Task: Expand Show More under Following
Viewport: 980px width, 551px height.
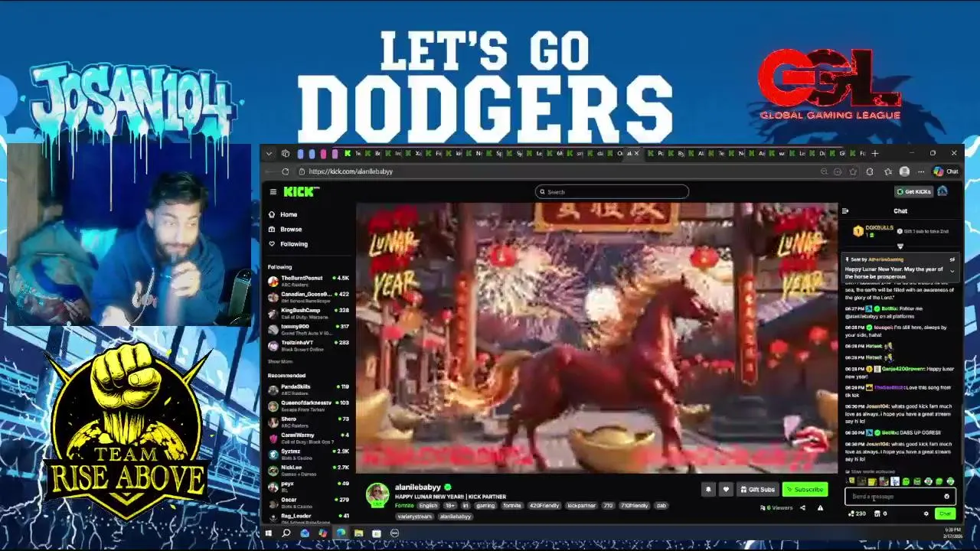Action: pyautogui.click(x=279, y=361)
